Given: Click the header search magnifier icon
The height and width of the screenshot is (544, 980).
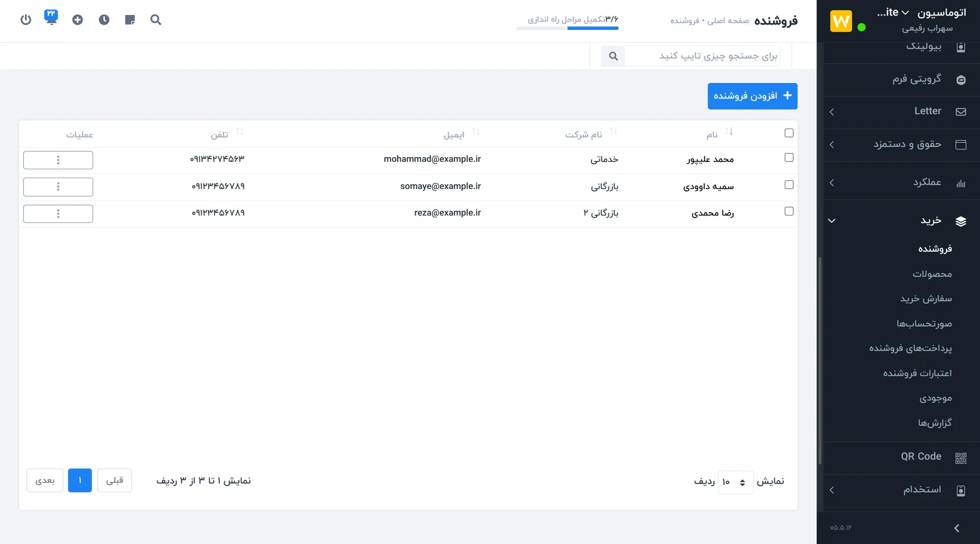Looking at the screenshot, I should click(x=156, y=20).
